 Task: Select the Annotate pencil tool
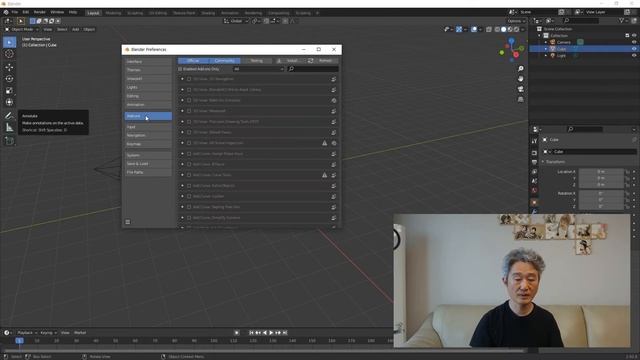(x=9, y=116)
